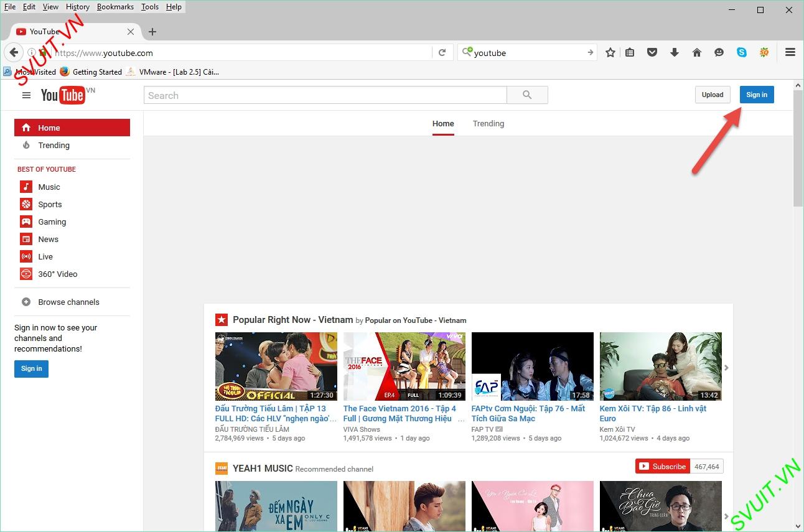Open the VIVA Shows channel link
The height and width of the screenshot is (532, 804).
click(x=362, y=429)
